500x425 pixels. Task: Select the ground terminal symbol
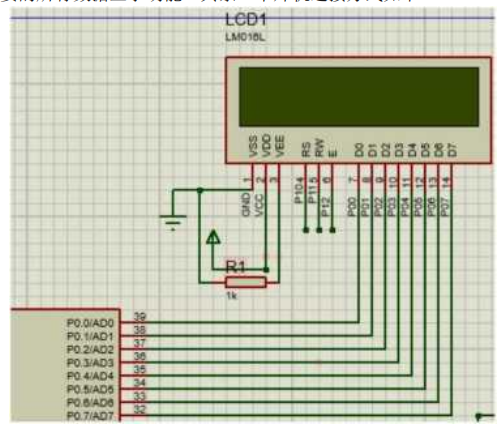(173, 222)
